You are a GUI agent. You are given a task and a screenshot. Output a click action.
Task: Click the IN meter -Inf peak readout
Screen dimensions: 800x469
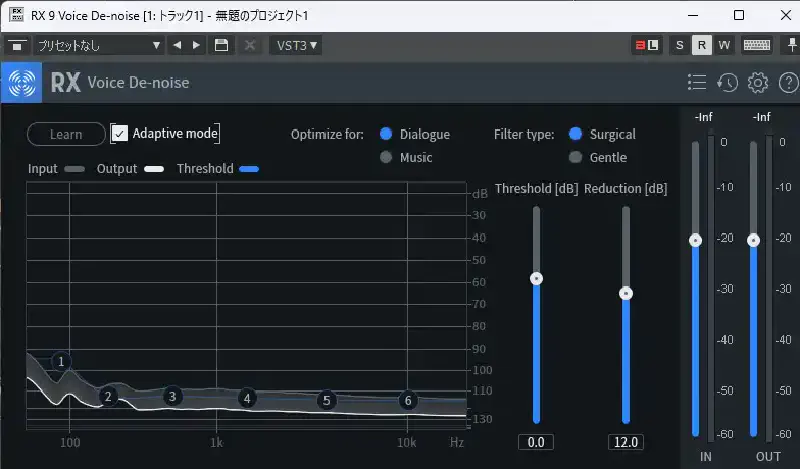pos(704,117)
